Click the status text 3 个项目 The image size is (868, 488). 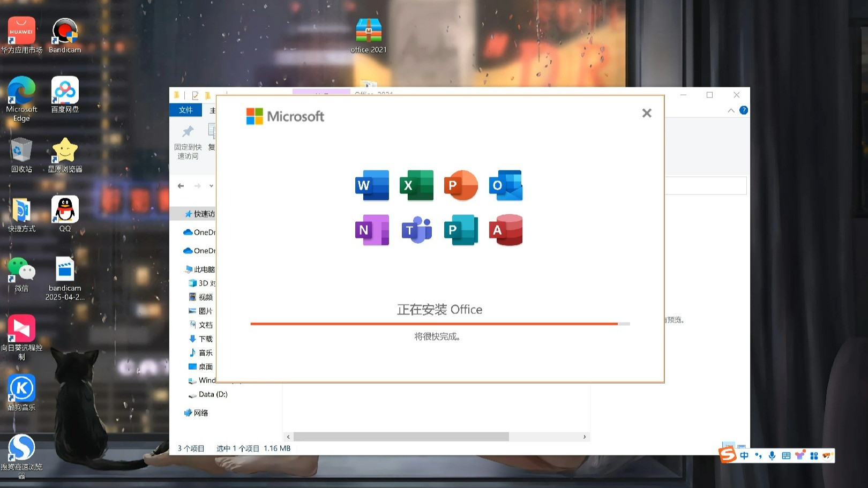click(191, 448)
